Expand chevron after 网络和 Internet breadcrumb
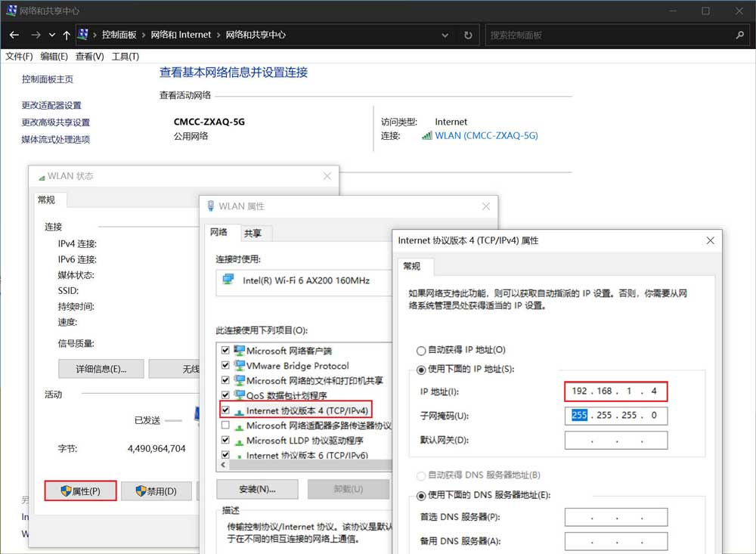Viewport: 756px width, 554px height. 218,36
